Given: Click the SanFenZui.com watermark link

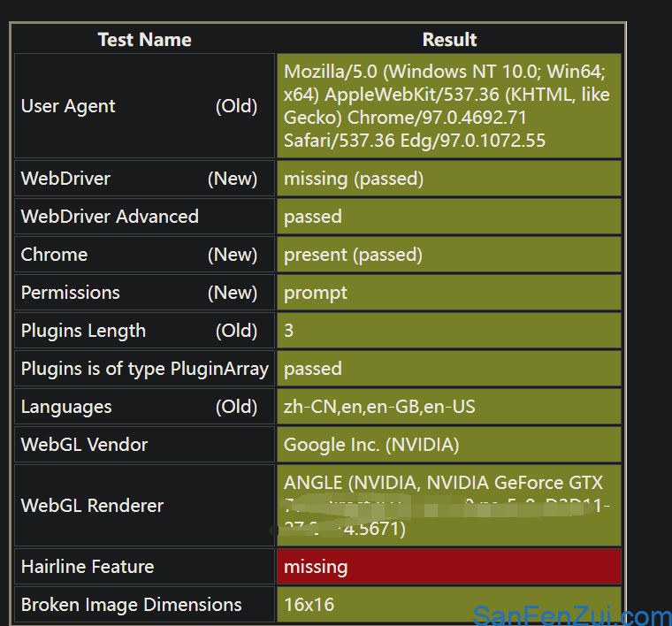Looking at the screenshot, I should point(572,615).
